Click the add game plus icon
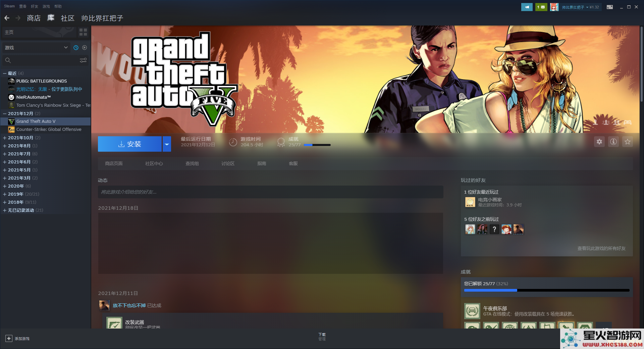Viewport: 644px width, 349px height. (9, 339)
